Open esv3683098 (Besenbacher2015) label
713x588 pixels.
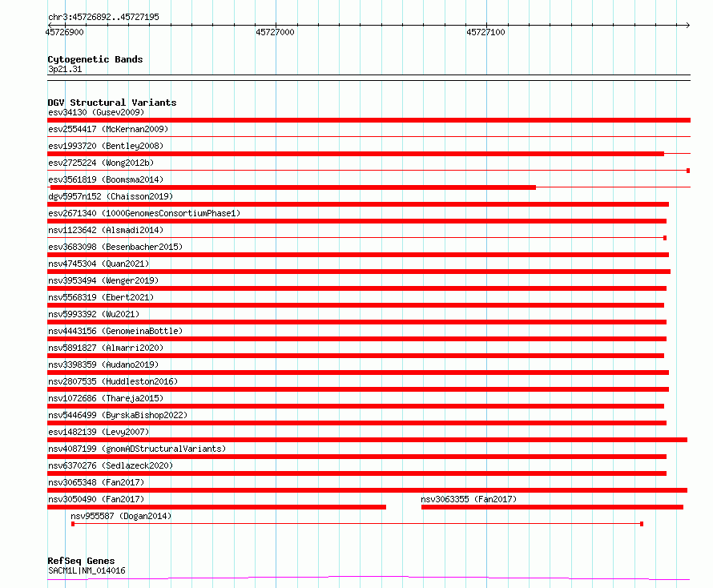pos(115,247)
